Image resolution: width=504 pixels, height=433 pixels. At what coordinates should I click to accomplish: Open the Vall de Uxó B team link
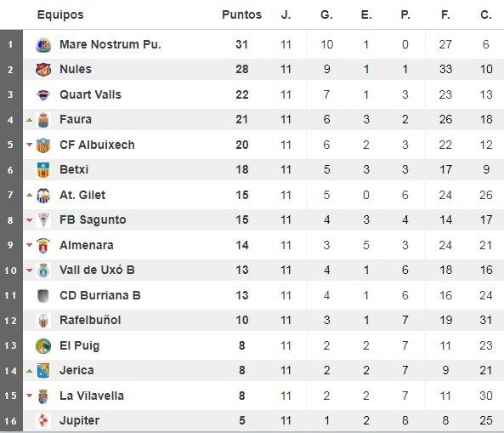(x=97, y=270)
